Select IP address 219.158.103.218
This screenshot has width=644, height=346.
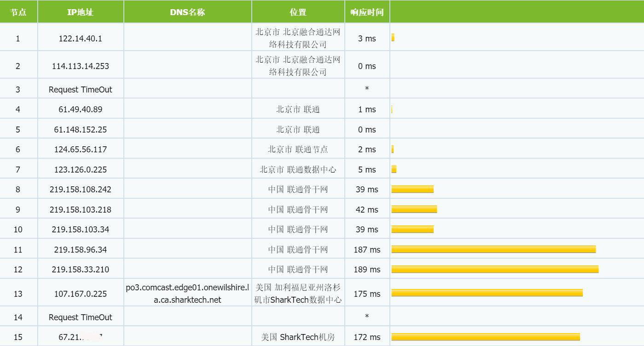pos(81,210)
